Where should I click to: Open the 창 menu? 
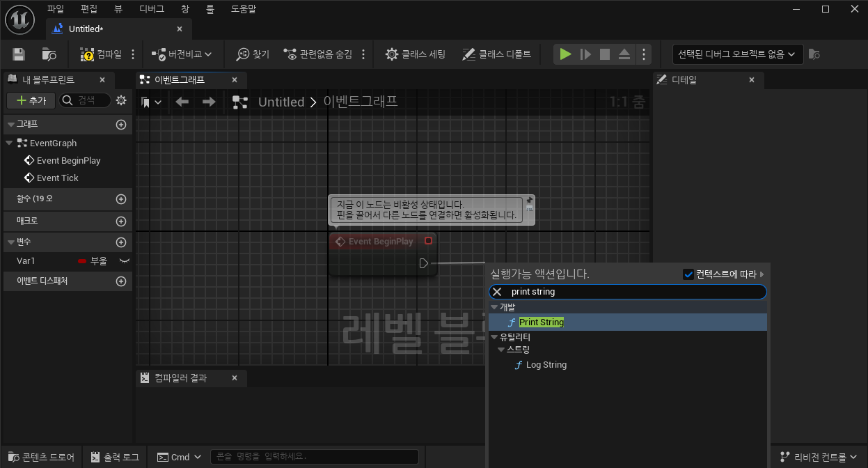point(184,9)
